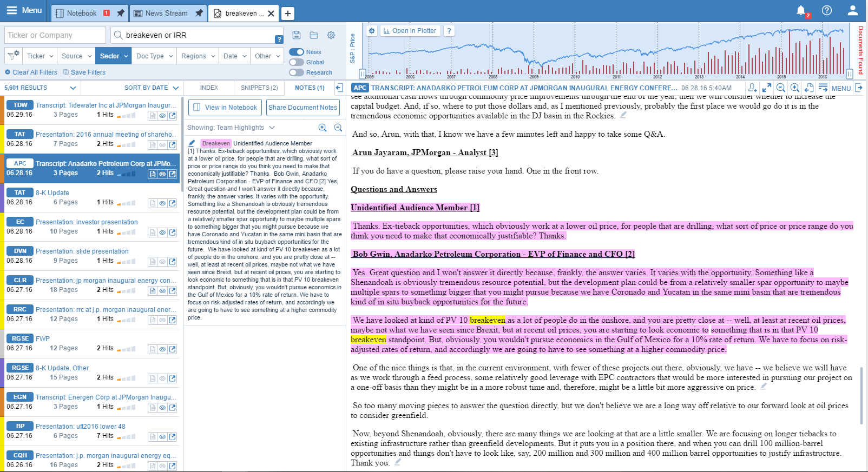Viewport: 868px width, 472px height.
Task: Pin the Notebook tab
Action: [x=121, y=13]
